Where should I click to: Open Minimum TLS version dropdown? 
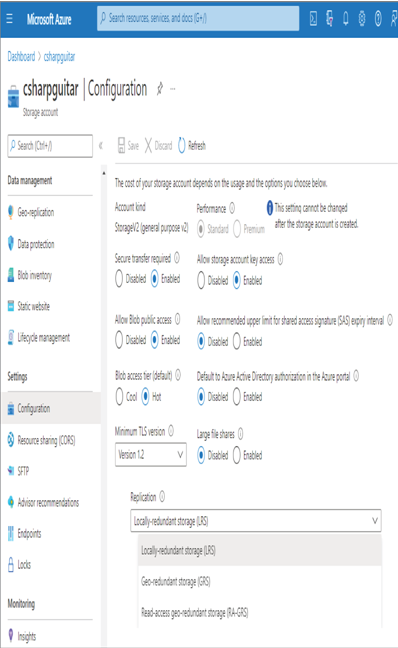[150, 455]
